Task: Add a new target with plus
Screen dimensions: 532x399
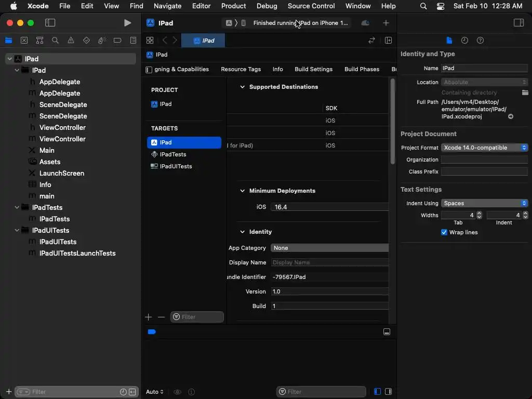Action: click(148, 317)
